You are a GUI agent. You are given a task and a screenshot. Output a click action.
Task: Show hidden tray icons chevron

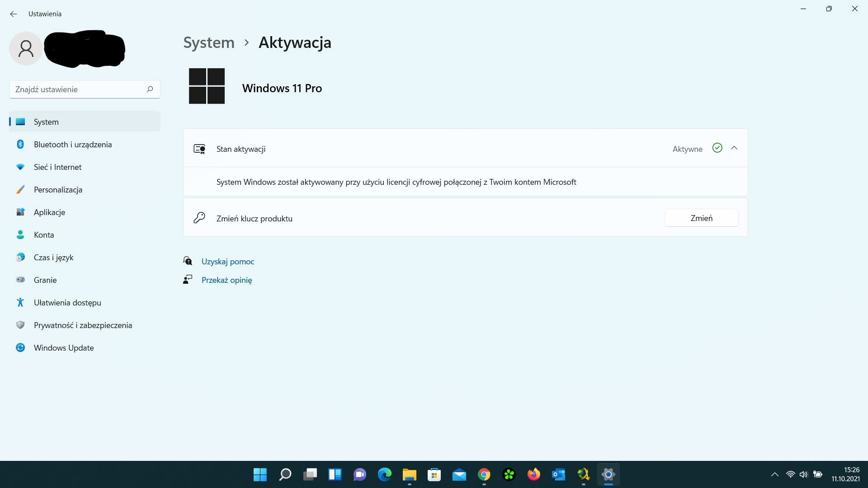[774, 474]
